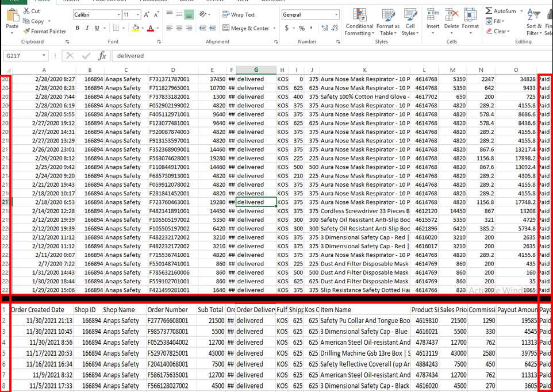Apply Percent Style format
The image size is (553, 392).
302,28
